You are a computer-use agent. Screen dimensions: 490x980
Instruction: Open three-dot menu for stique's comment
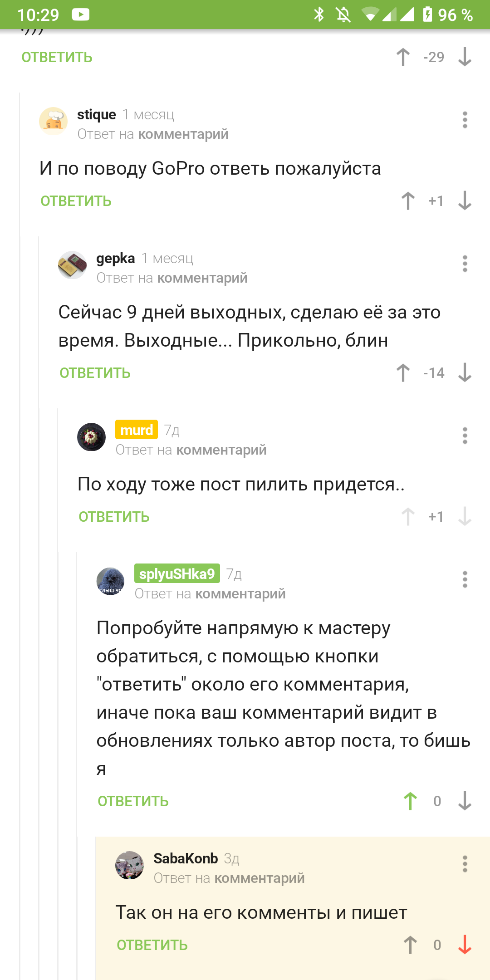[465, 120]
